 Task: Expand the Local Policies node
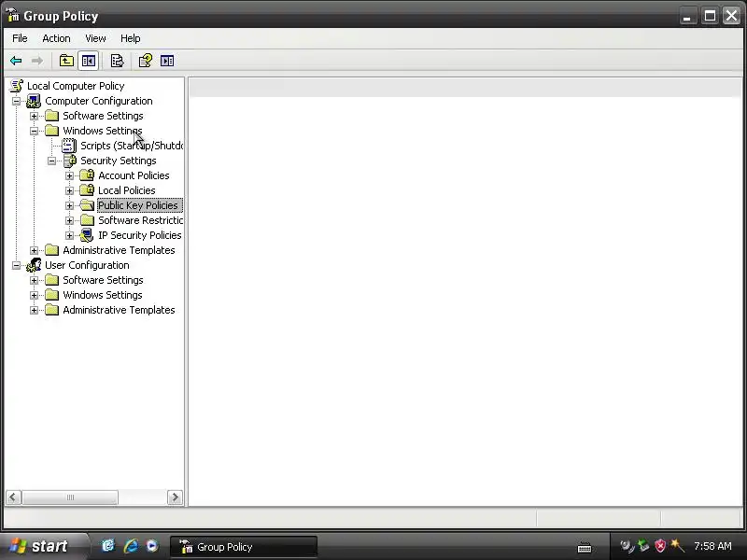(x=69, y=191)
